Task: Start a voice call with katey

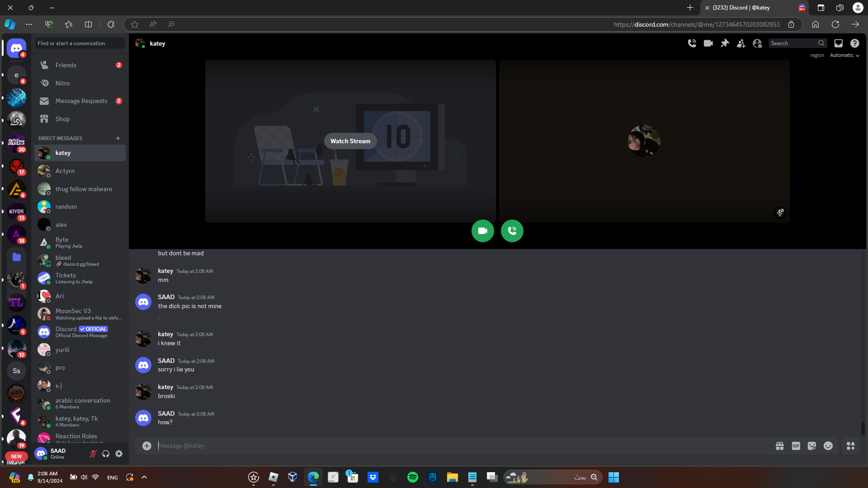Action: pyautogui.click(x=692, y=43)
